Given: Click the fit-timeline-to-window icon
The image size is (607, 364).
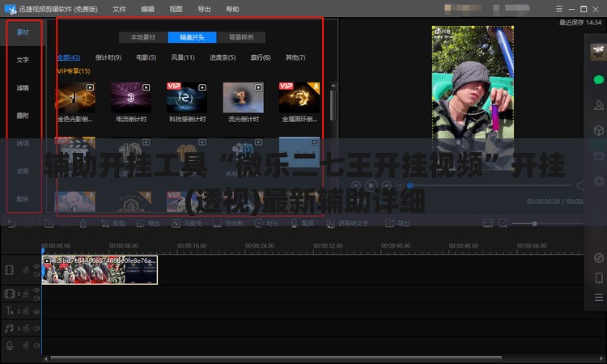Looking at the screenshot, I should click(x=488, y=223).
